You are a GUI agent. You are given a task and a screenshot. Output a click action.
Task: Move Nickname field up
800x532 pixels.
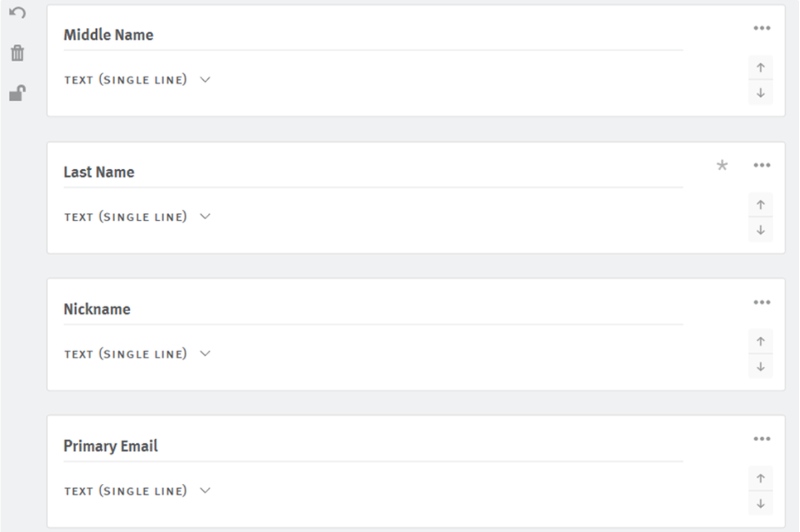pyautogui.click(x=760, y=341)
